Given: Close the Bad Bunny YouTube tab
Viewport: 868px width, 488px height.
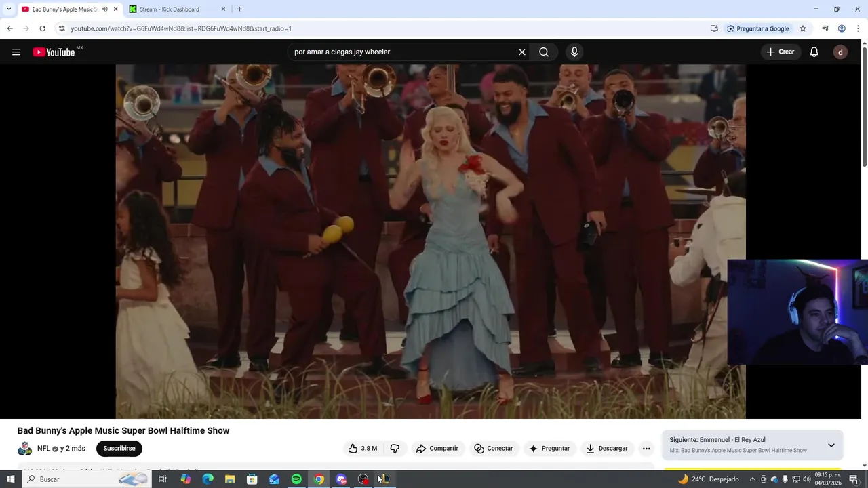Looking at the screenshot, I should pos(115,9).
